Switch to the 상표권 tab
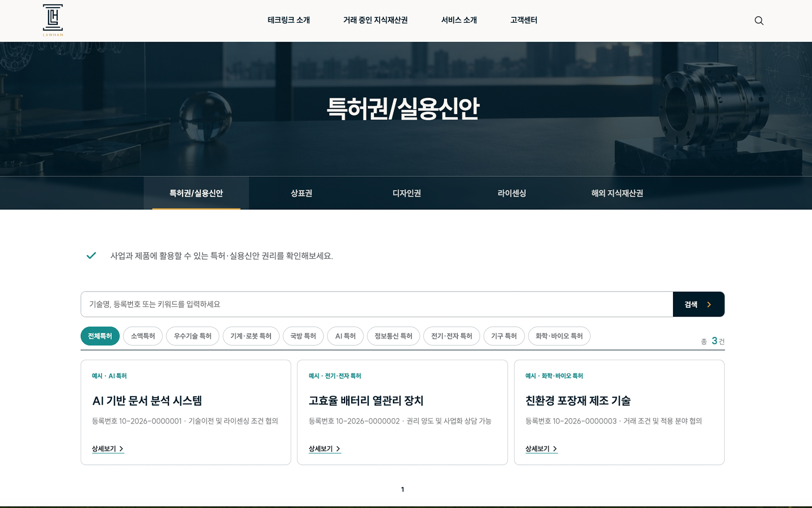Screen dimensions: 812x508 (301, 193)
